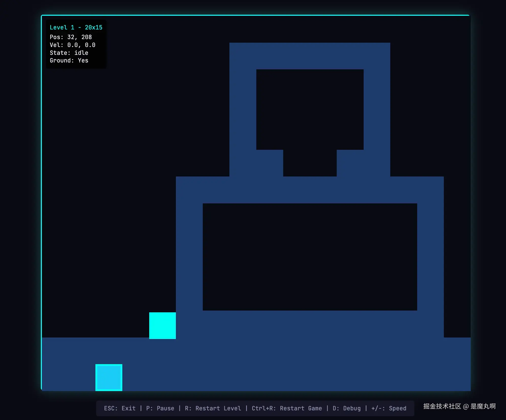Click the light-blue outlined square in floor
Image resolution: width=506 pixels, height=420 pixels.
click(109, 378)
